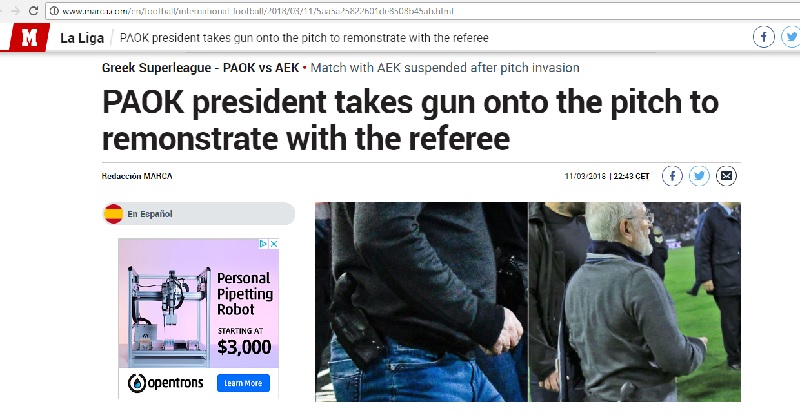Click sticky header article title text
801x416 pixels.
(x=304, y=38)
